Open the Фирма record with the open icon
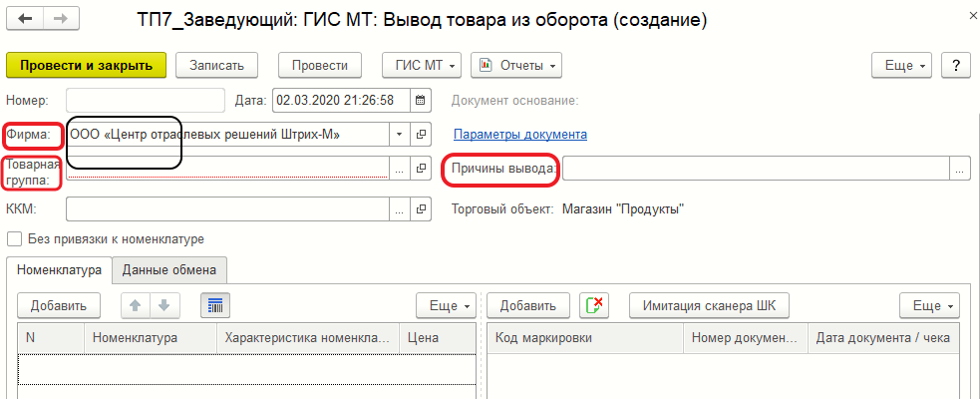This screenshot has width=980, height=399. (422, 134)
